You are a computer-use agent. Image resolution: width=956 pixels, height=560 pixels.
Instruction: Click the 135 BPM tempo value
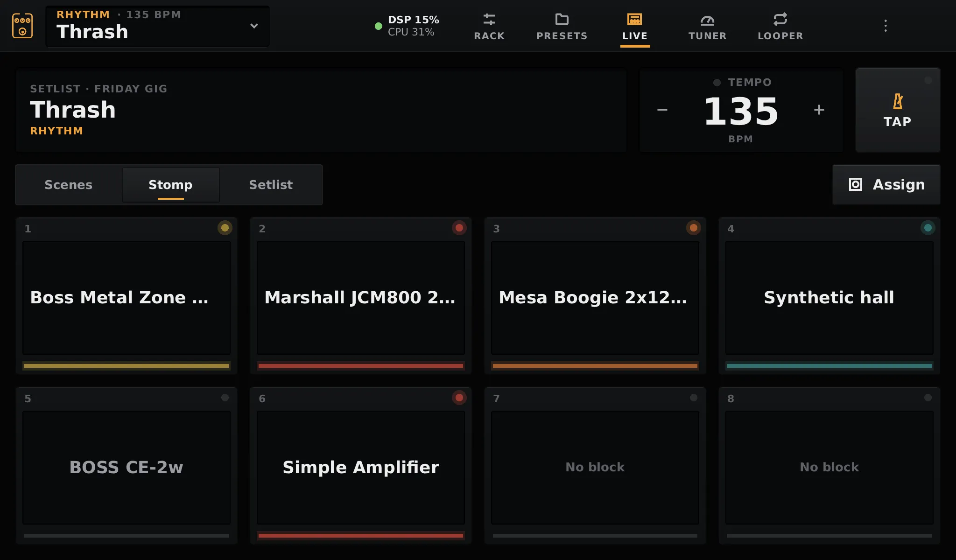point(741,112)
